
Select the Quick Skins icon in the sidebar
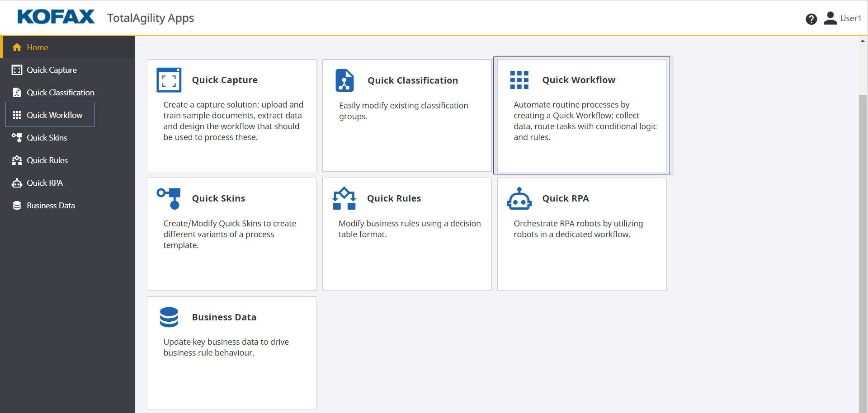tap(17, 137)
